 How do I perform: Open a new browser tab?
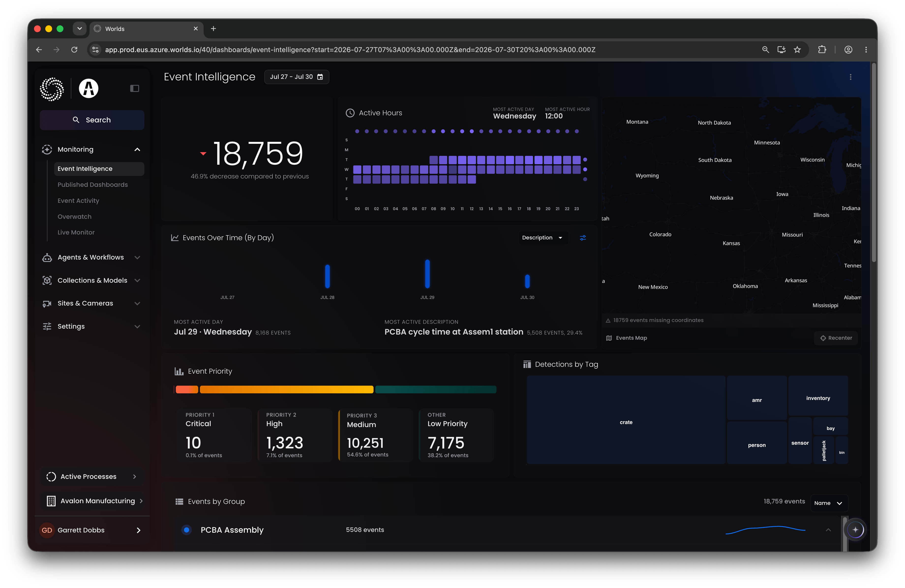point(213,29)
